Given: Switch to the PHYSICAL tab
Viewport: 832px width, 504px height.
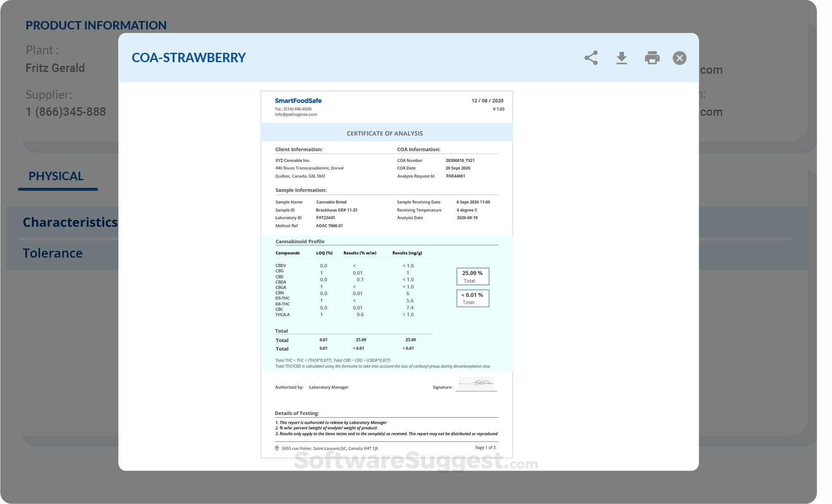Looking at the screenshot, I should click(x=56, y=176).
